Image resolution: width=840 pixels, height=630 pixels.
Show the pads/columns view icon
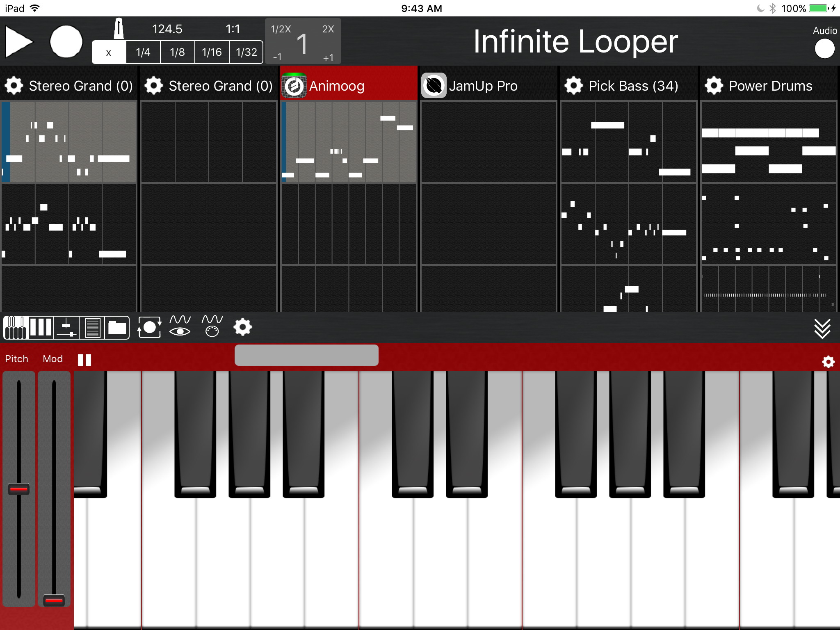click(41, 328)
